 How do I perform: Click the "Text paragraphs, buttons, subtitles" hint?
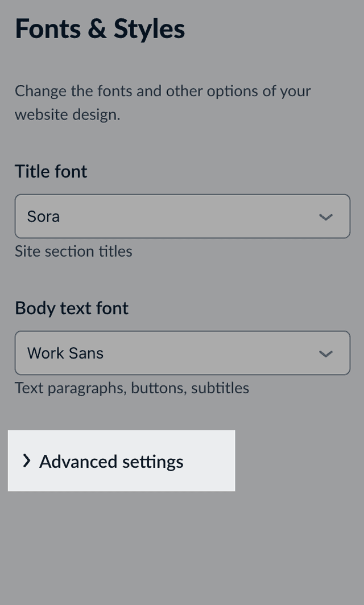(x=132, y=388)
